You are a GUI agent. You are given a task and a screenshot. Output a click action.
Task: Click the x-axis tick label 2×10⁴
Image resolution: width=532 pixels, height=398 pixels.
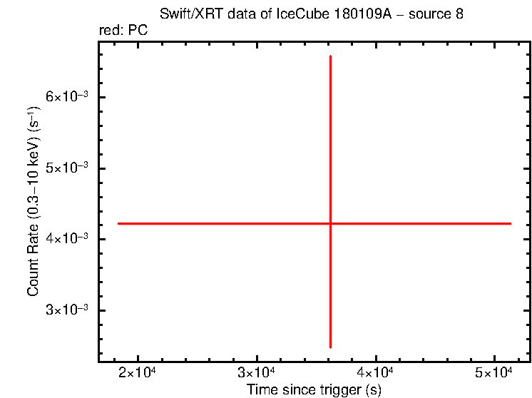pyautogui.click(x=138, y=372)
